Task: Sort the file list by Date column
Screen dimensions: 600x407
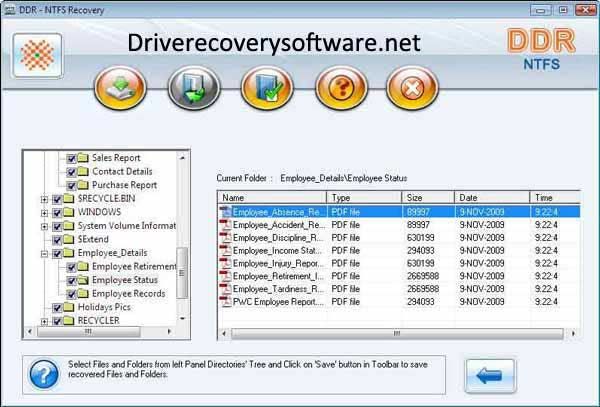Action: [492, 197]
